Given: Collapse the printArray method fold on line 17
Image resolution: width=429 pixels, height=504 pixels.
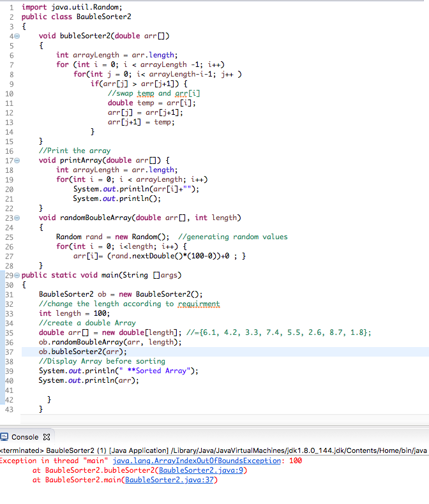Looking at the screenshot, I should point(17,160).
